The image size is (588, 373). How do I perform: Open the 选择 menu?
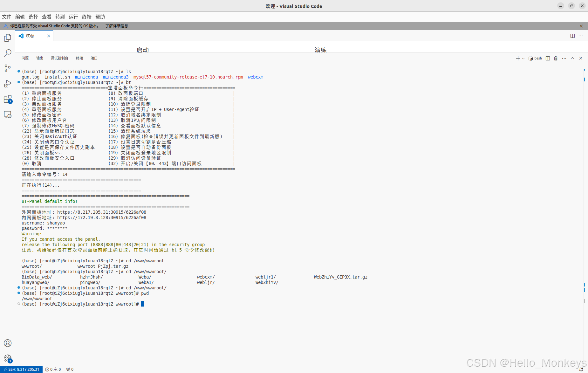click(33, 17)
